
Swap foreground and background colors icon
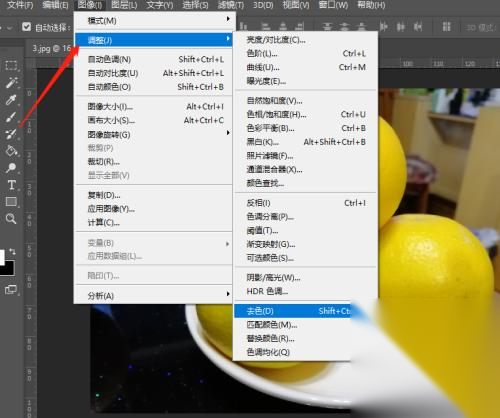[x=12, y=251]
